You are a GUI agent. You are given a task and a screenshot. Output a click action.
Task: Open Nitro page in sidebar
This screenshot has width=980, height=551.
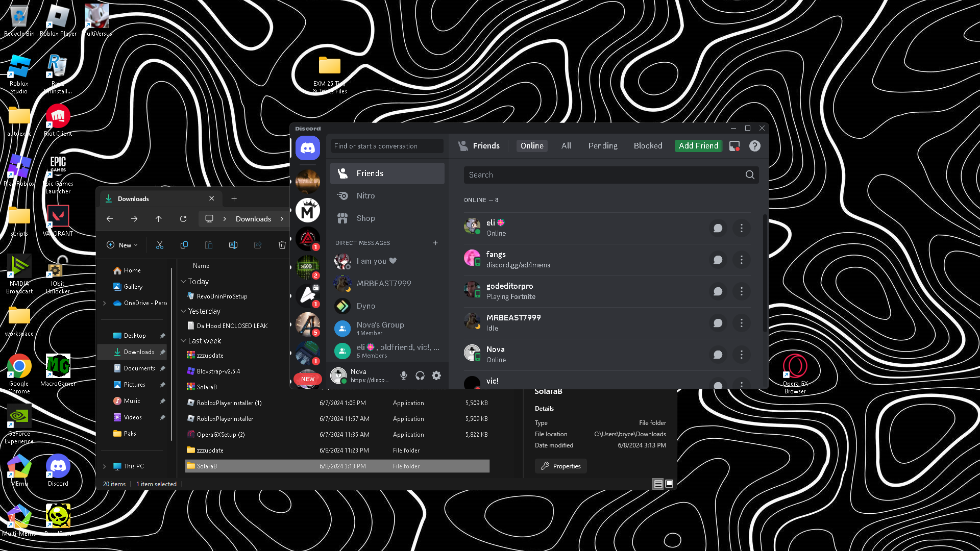pos(365,196)
